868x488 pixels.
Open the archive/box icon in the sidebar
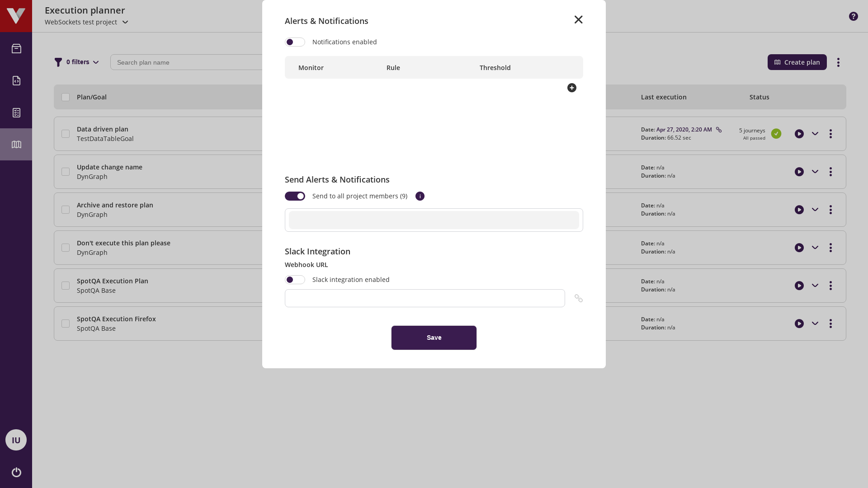[x=16, y=48]
